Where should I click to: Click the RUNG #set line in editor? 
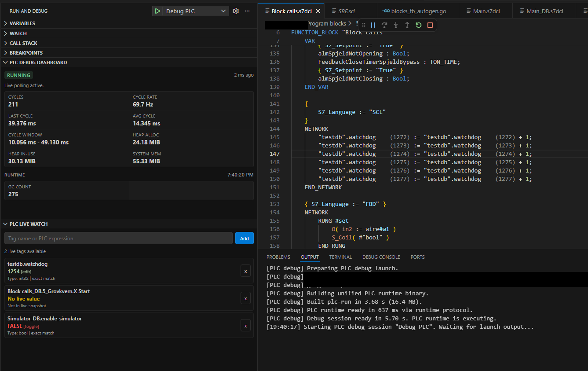click(x=333, y=221)
